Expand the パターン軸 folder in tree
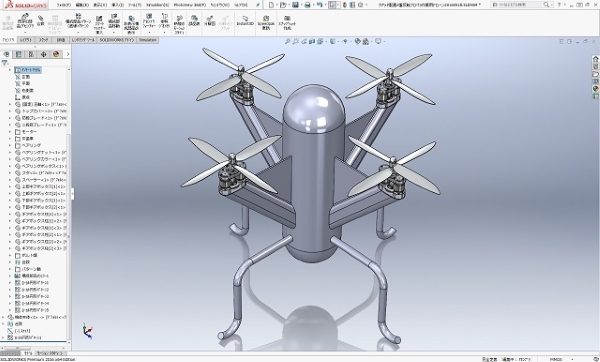The width and height of the screenshot is (600, 362). (10, 269)
